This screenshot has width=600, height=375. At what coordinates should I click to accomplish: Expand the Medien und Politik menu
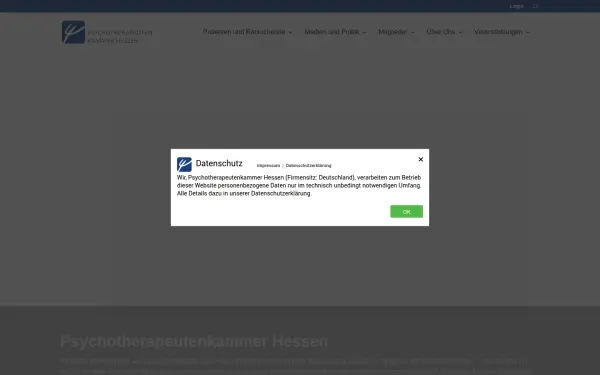(x=335, y=32)
